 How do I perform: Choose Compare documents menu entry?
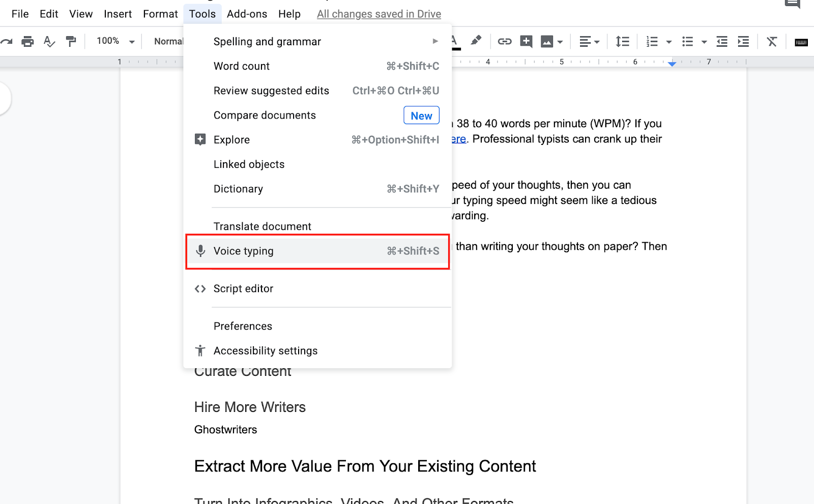click(317, 115)
